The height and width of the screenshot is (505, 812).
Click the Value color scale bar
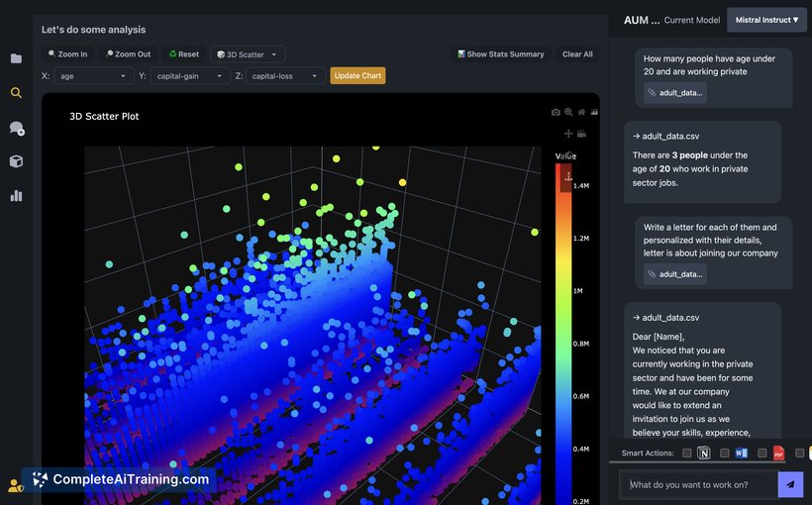tap(562, 334)
